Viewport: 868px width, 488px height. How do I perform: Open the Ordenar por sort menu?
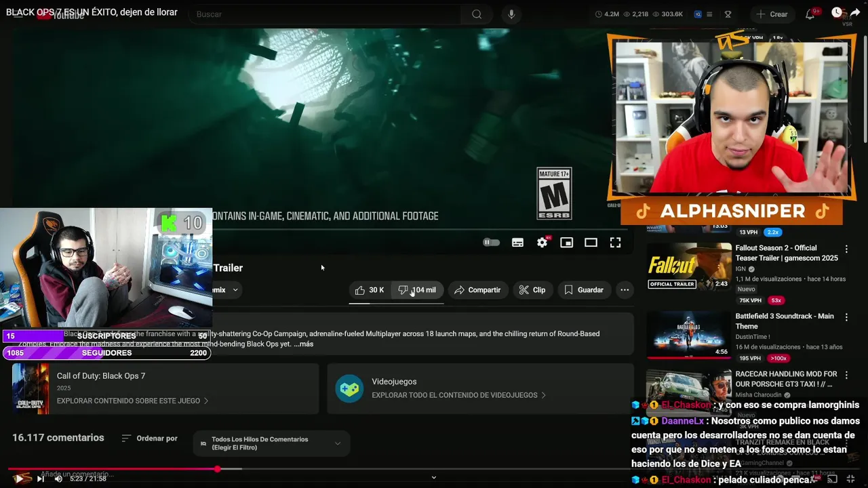149,439
